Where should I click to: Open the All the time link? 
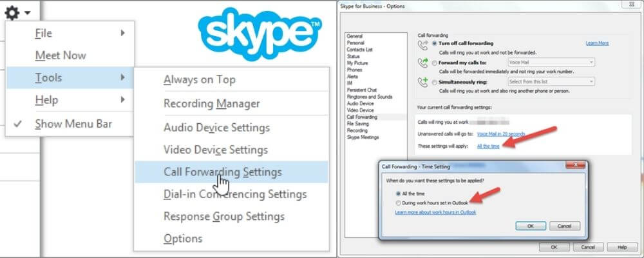point(488,146)
